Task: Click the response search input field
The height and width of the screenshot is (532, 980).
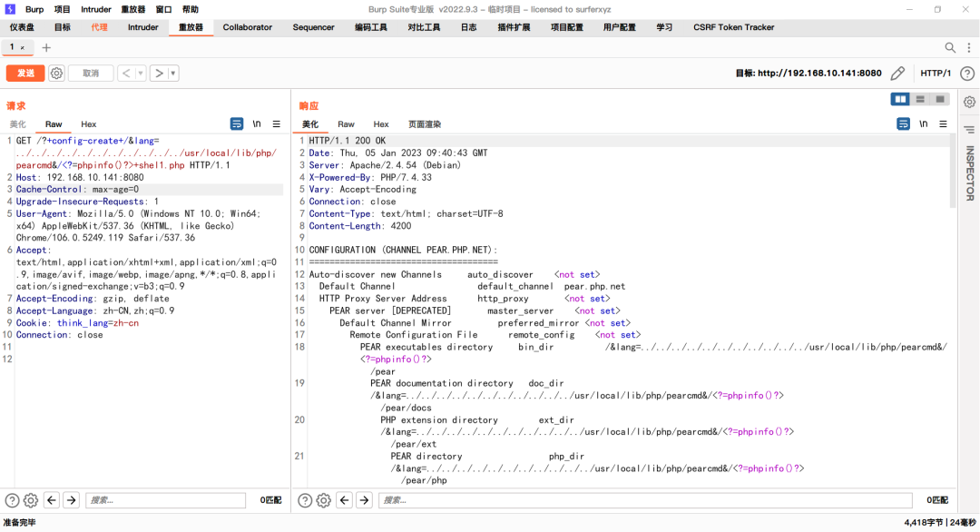Action: tap(645, 500)
